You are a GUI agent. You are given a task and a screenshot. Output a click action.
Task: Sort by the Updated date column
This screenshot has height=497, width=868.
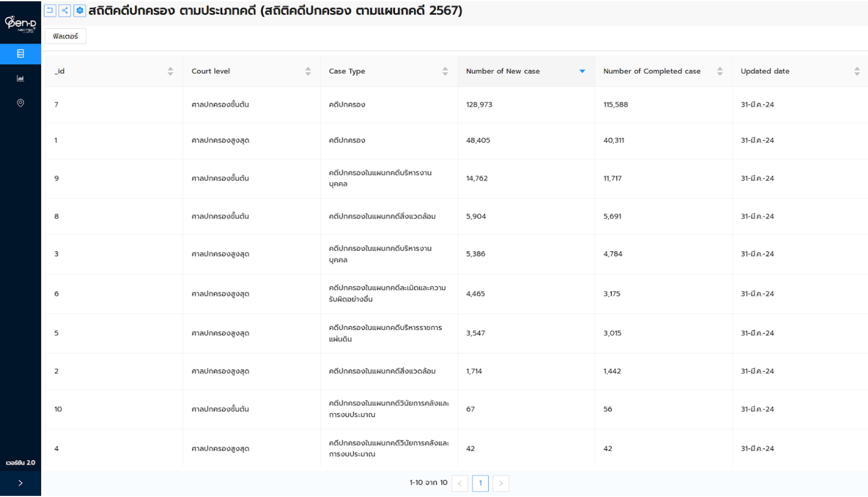(x=856, y=71)
